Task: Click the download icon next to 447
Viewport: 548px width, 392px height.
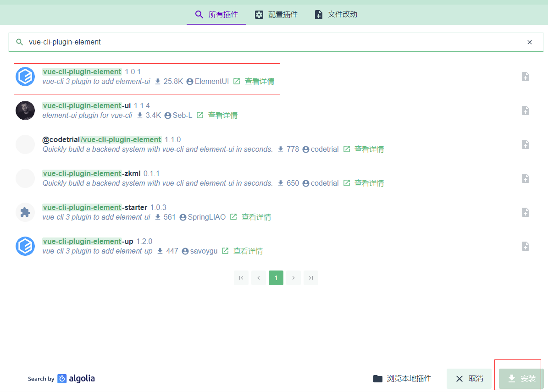Action: coord(160,251)
